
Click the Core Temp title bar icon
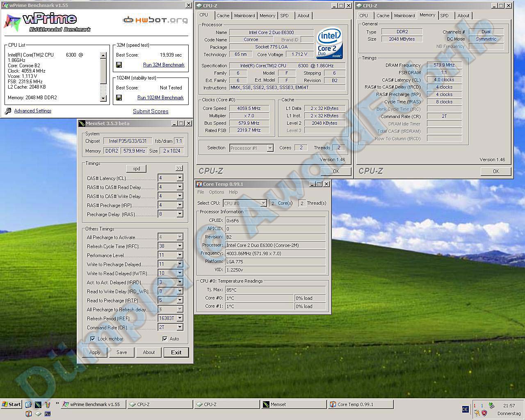coord(199,184)
